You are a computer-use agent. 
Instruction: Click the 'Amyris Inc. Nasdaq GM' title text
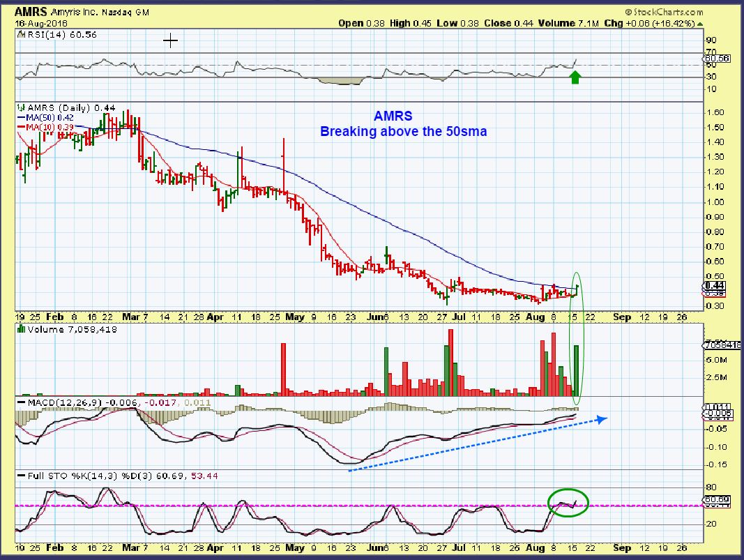pos(100,13)
